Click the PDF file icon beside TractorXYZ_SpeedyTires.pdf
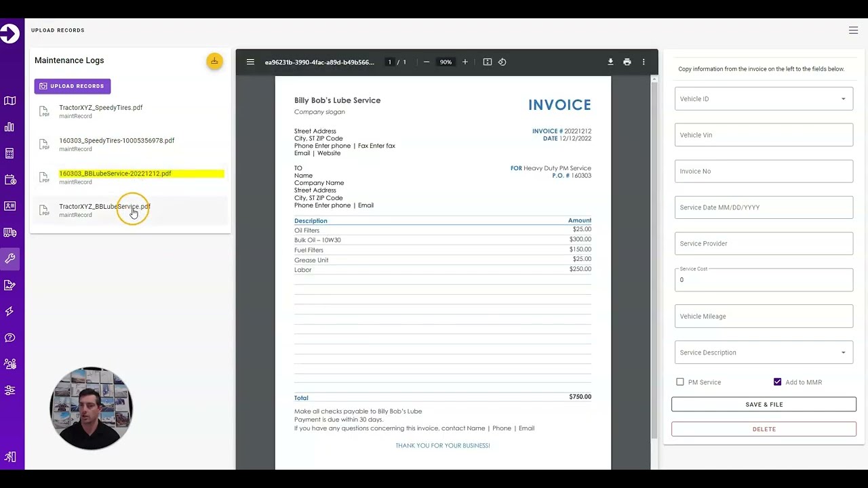The image size is (868, 488). (44, 111)
